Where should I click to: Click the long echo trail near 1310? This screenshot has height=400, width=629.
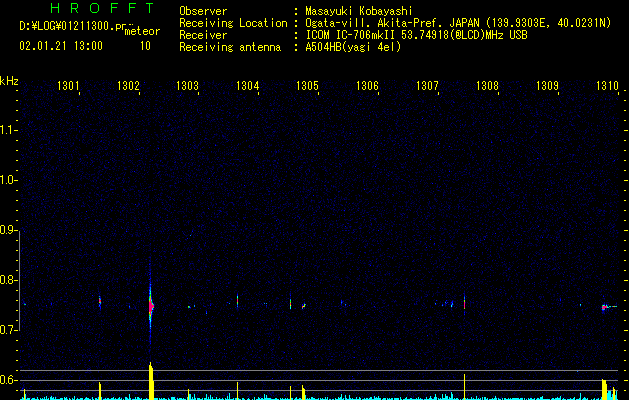609,307
